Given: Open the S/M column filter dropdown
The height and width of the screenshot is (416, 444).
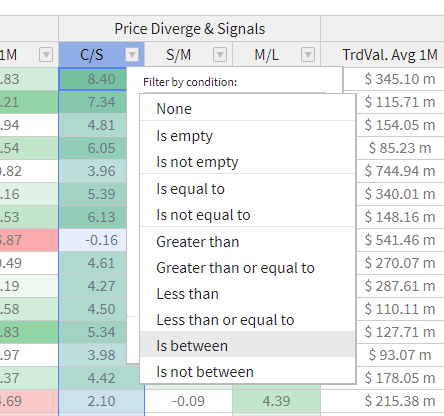Looking at the screenshot, I should point(220,54).
